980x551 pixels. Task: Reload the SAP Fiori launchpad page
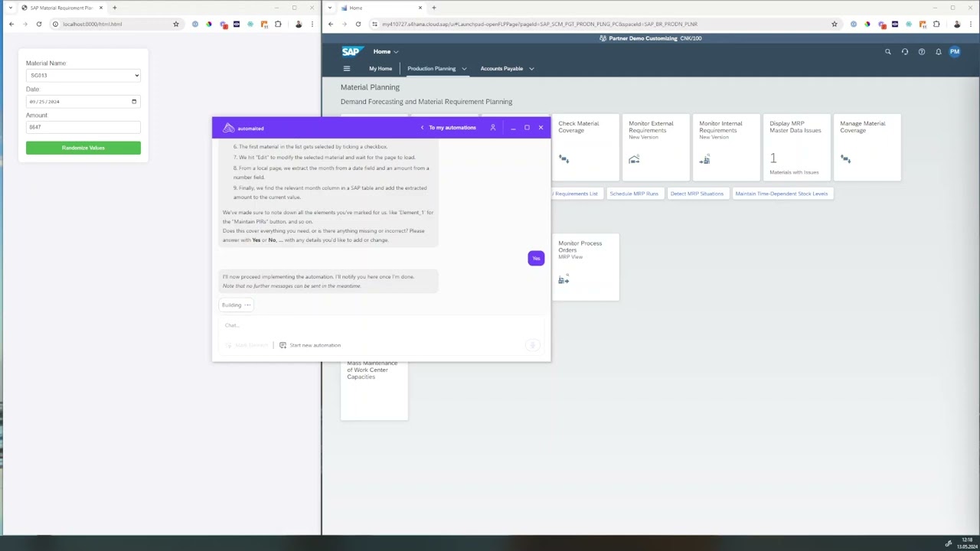tap(358, 24)
